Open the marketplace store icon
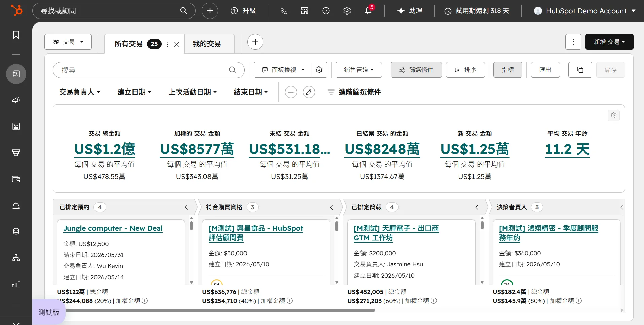 tap(305, 11)
